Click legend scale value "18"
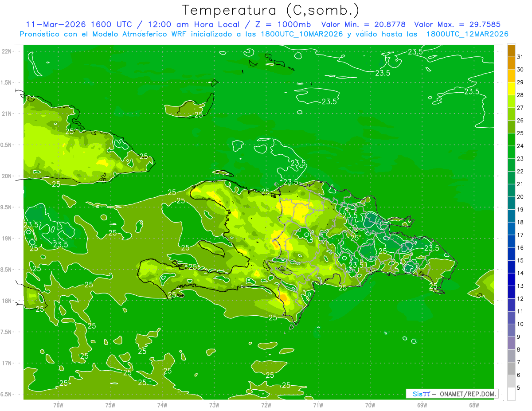The width and height of the screenshot is (532, 411). coord(520,222)
